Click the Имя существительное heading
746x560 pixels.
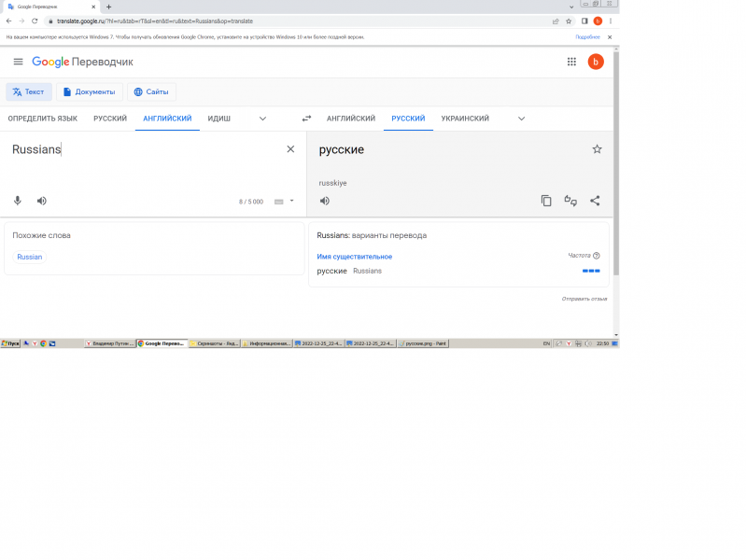point(355,257)
